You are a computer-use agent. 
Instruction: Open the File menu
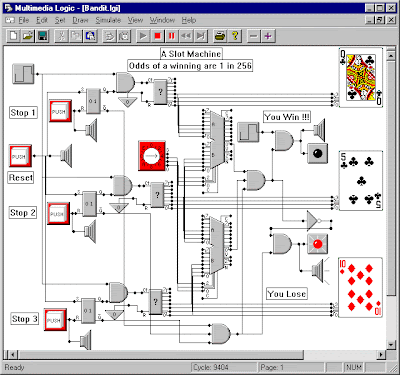click(24, 20)
